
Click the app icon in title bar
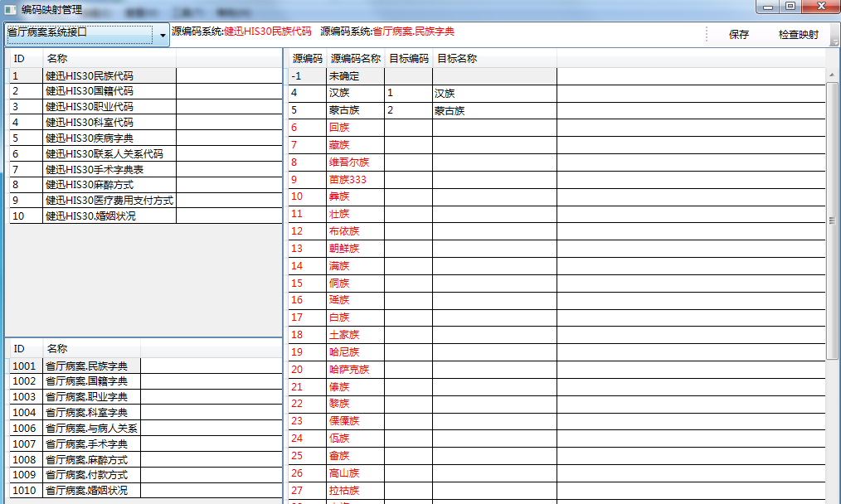(10, 10)
